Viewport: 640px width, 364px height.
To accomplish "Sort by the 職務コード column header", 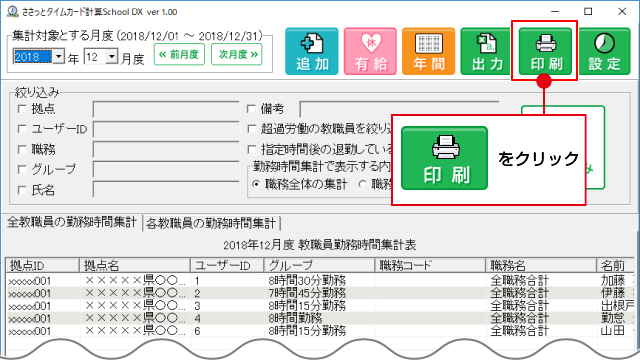I will (x=430, y=266).
